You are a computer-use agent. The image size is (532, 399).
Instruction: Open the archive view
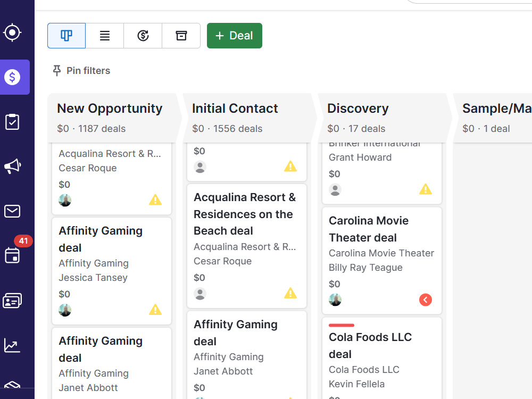(181, 36)
